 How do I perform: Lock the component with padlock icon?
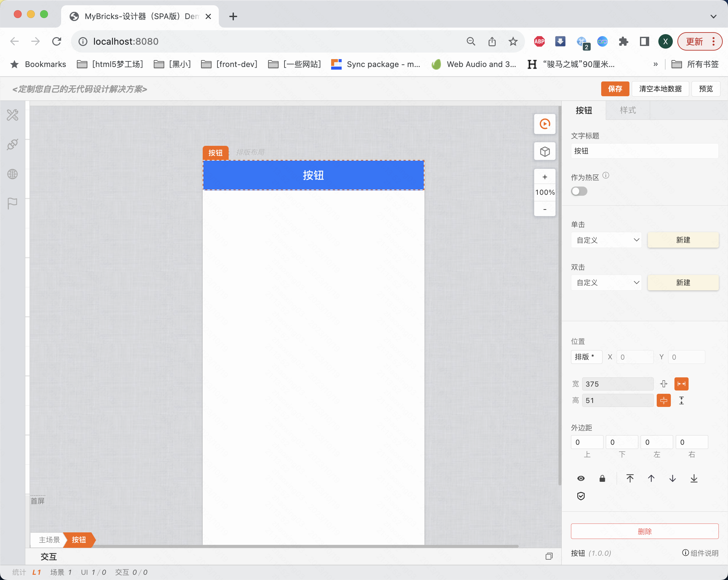(602, 479)
